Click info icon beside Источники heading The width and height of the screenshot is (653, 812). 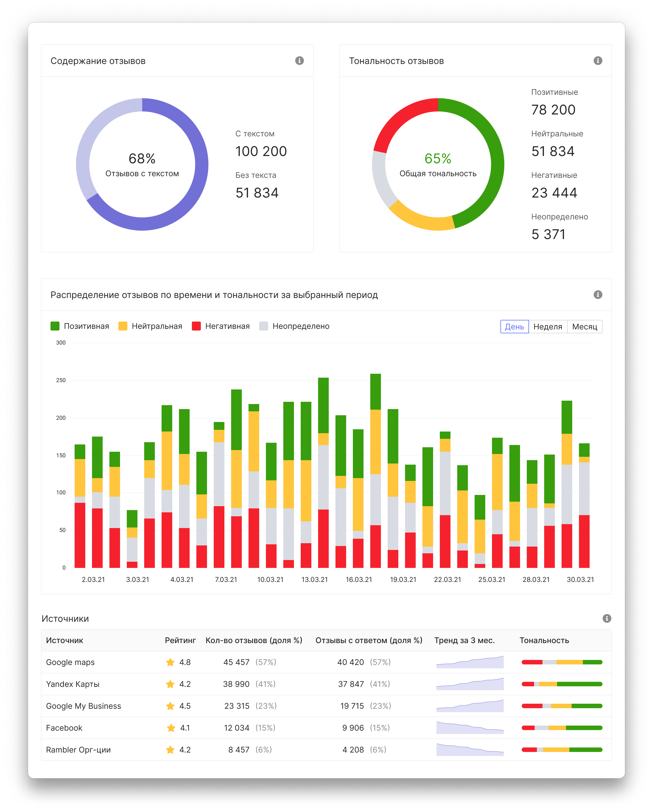(x=607, y=618)
